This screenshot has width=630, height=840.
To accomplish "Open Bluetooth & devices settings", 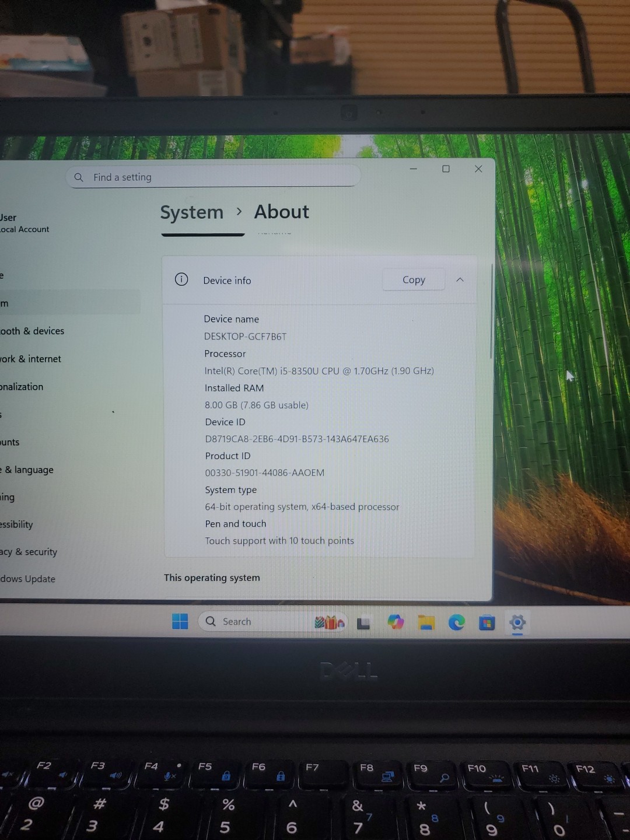I will pyautogui.click(x=32, y=331).
